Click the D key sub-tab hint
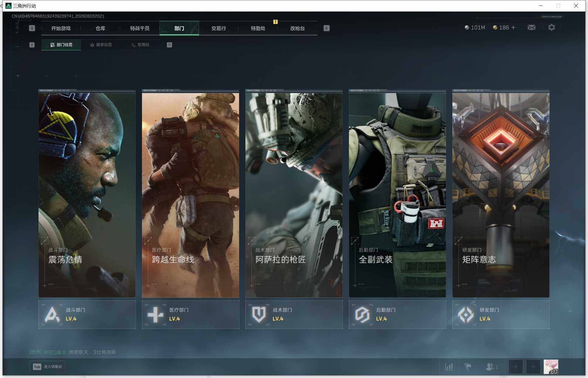The image size is (588, 378). click(x=169, y=45)
